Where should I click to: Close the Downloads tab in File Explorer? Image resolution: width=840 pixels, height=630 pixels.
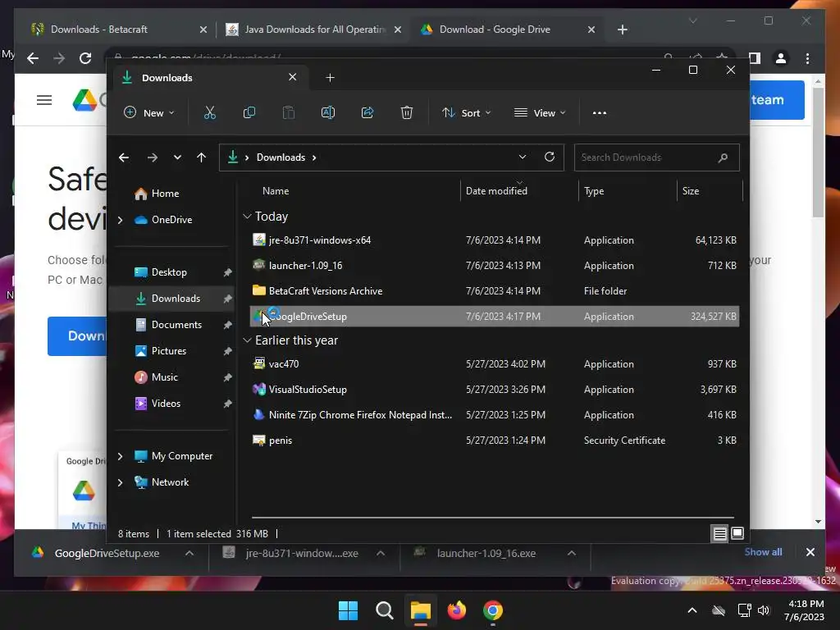(293, 77)
